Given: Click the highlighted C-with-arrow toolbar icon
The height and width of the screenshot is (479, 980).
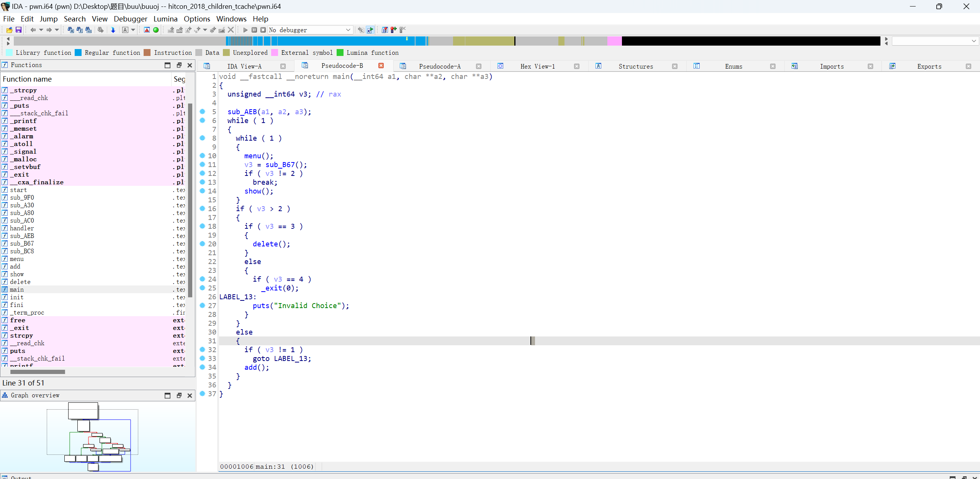Looking at the screenshot, I should (370, 30).
